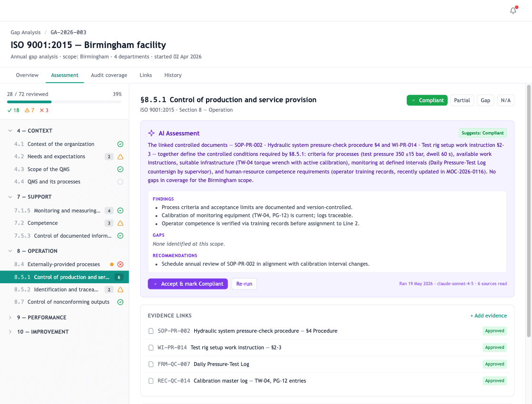Click compliant status icon for 4.1 Context
Screen dimensions: 532x404
coord(120,144)
